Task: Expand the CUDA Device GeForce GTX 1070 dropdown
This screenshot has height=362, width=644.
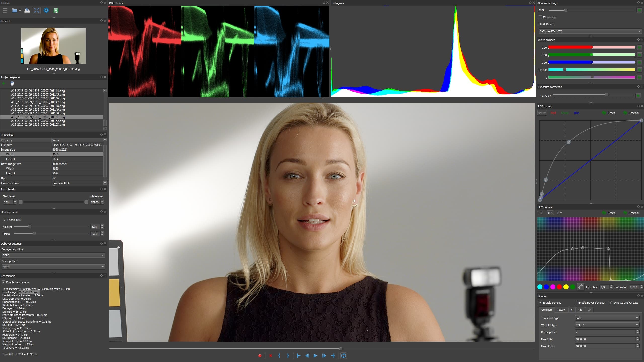Action: pos(590,31)
